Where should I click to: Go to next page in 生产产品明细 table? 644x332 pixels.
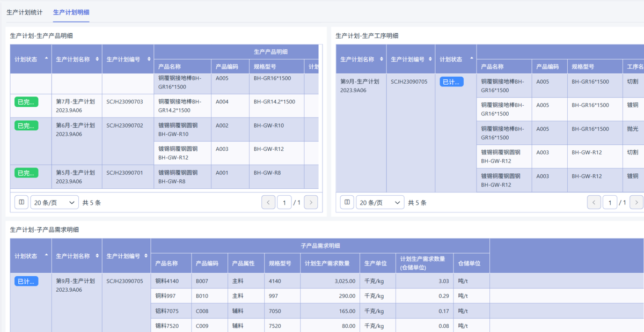click(x=311, y=202)
